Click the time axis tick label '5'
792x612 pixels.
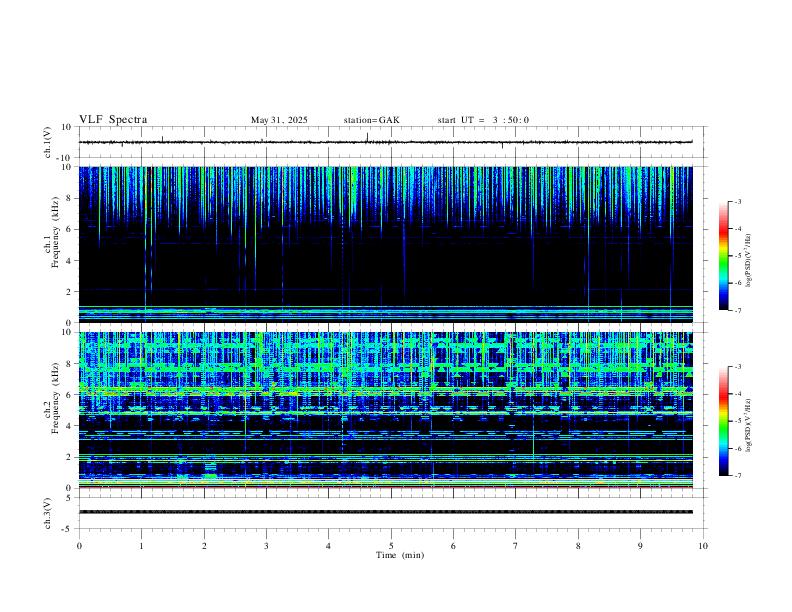pyautogui.click(x=391, y=546)
